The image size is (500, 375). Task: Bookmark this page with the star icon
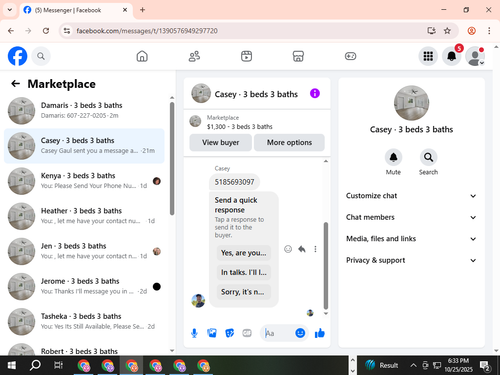(447, 31)
